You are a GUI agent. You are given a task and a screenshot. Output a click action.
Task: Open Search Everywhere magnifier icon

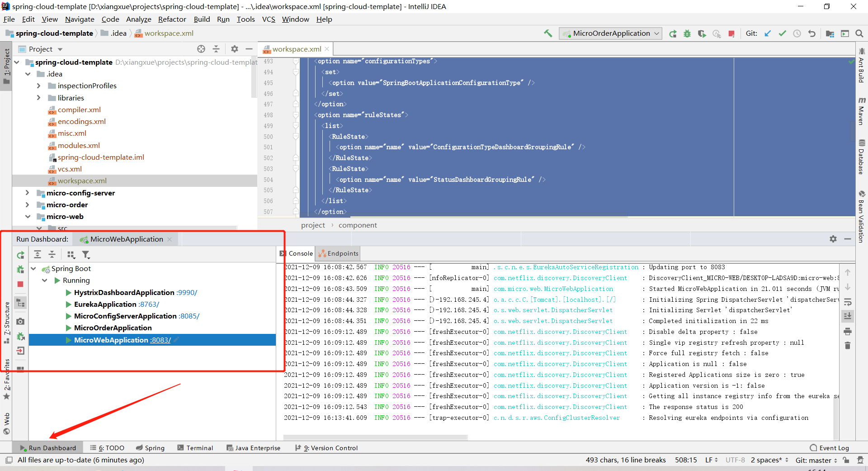point(859,33)
